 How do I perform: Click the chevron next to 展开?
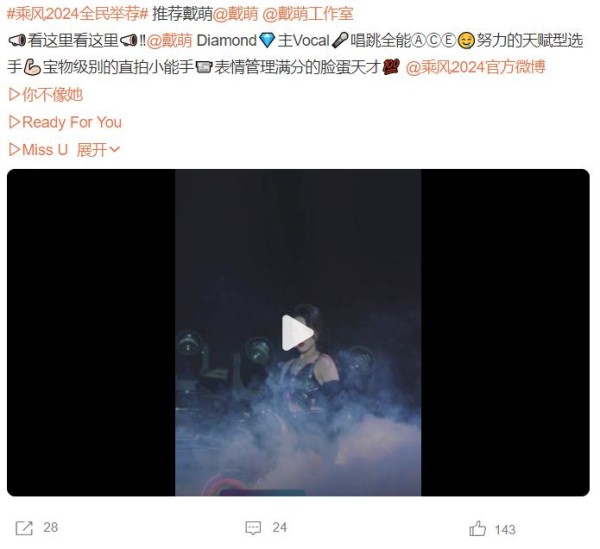point(114,149)
